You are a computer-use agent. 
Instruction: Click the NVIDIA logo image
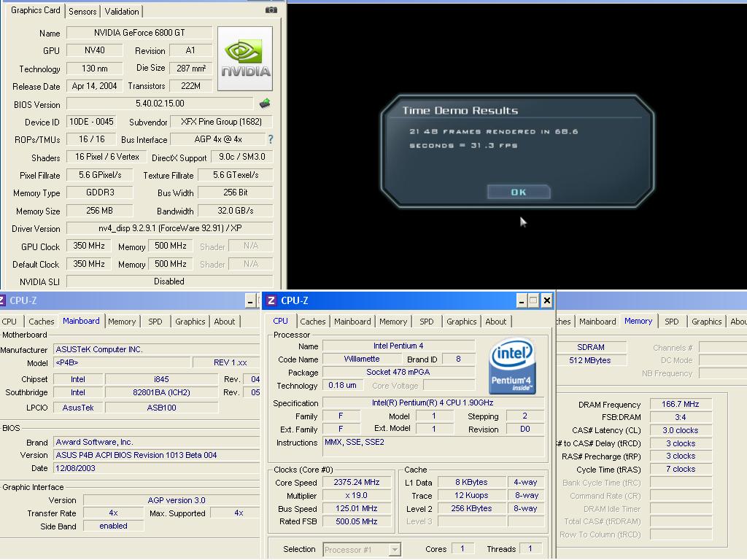click(x=245, y=58)
